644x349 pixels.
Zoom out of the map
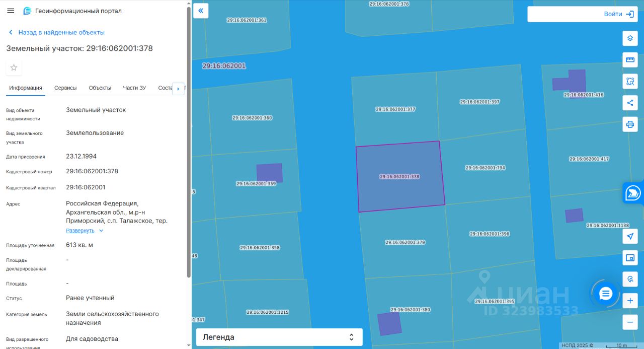[630, 322]
